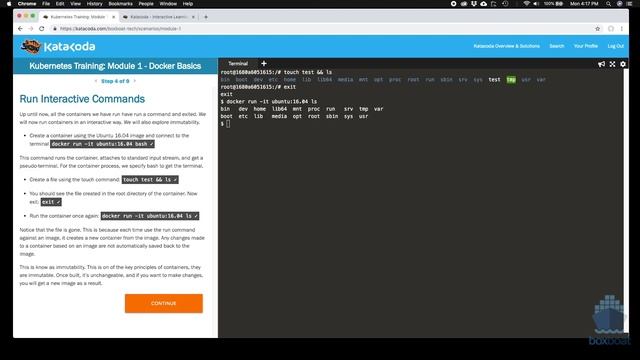640x360 pixels.
Task: Click highlighted 'tmp' in terminal output
Action: (511, 80)
